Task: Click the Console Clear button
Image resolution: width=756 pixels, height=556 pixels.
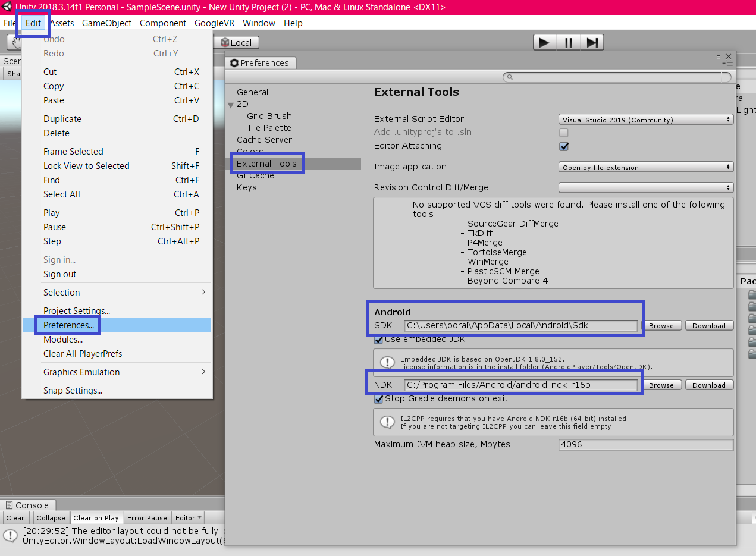Action: 15,518
